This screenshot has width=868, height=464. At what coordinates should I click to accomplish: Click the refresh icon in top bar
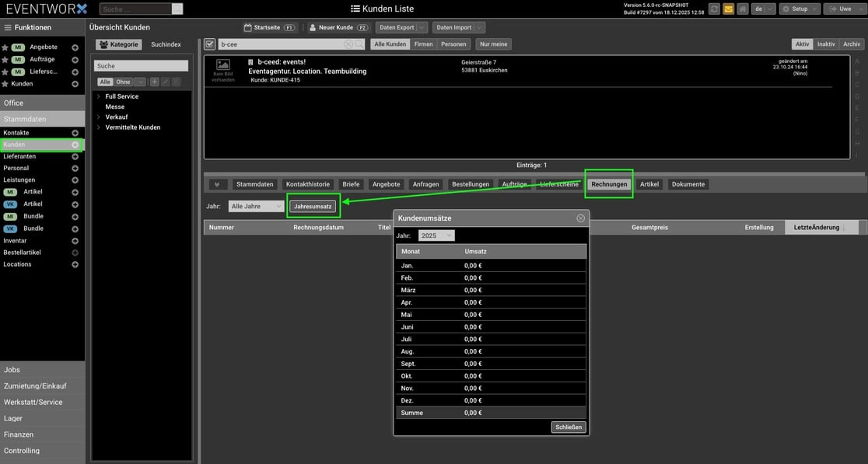[714, 9]
